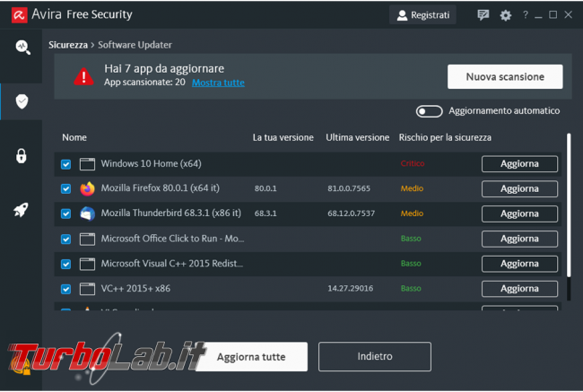583x392 pixels.
Task: Click the app list vertical scrollbar
Action: point(569,205)
